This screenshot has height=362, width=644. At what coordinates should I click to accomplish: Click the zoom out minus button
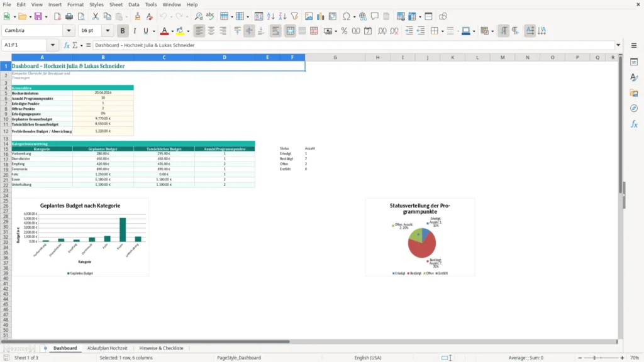tap(580, 358)
